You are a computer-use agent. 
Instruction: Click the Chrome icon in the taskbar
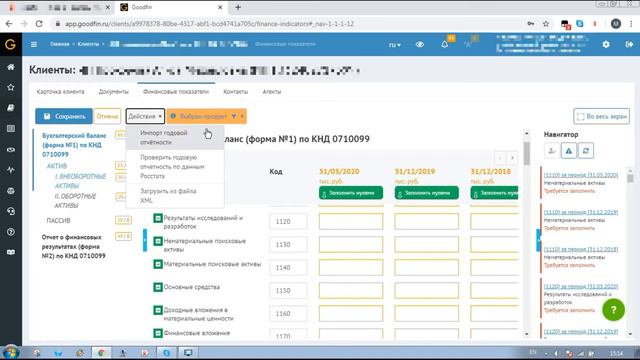(101, 353)
